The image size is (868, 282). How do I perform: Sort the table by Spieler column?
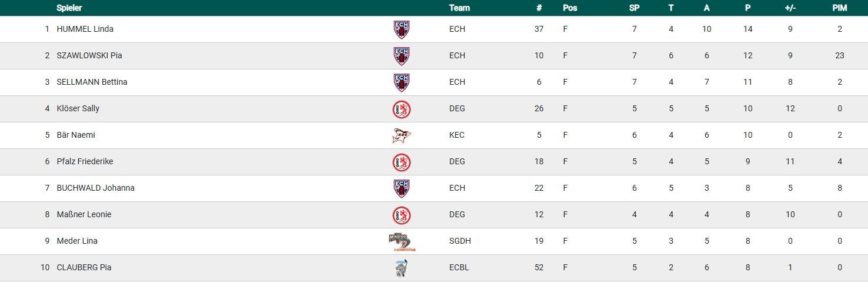click(69, 8)
